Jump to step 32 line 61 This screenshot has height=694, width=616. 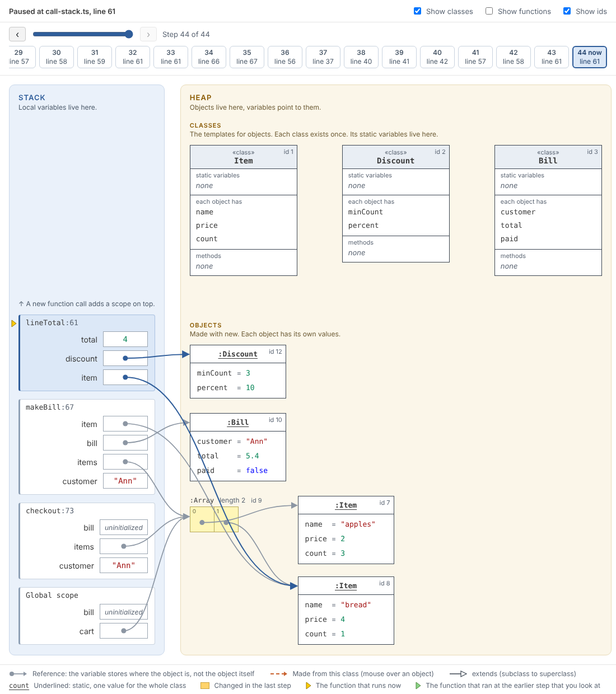click(x=133, y=57)
